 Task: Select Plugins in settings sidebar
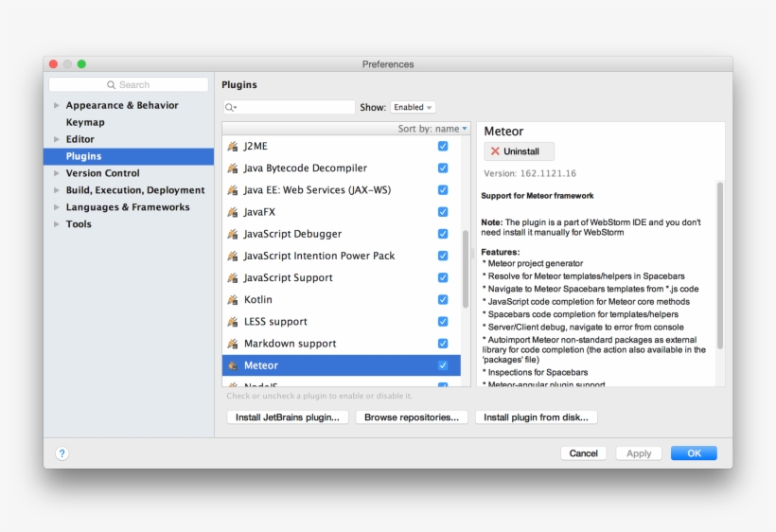(x=129, y=156)
